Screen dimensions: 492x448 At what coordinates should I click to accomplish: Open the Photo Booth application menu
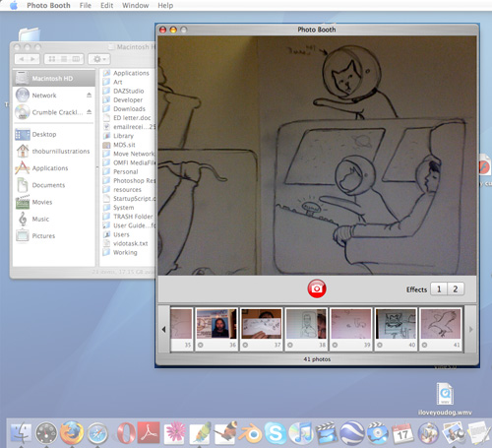coord(48,5)
